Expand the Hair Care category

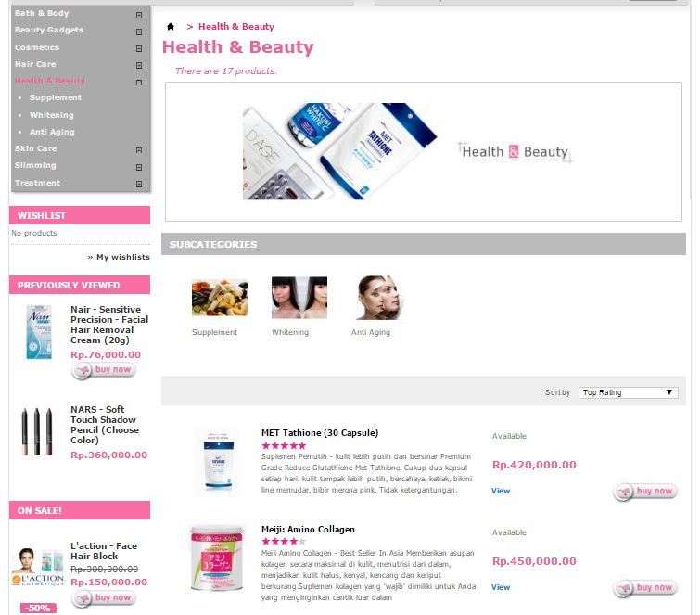[x=139, y=65]
